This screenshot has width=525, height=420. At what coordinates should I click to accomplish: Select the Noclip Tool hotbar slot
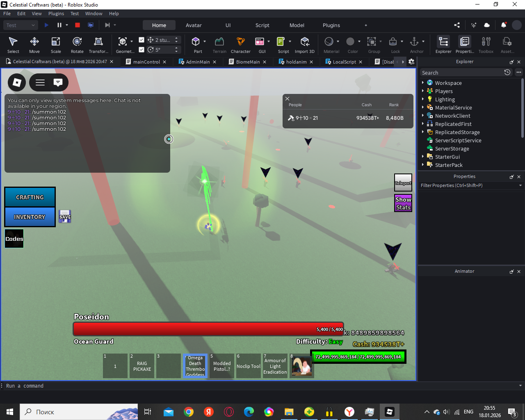coord(249,366)
